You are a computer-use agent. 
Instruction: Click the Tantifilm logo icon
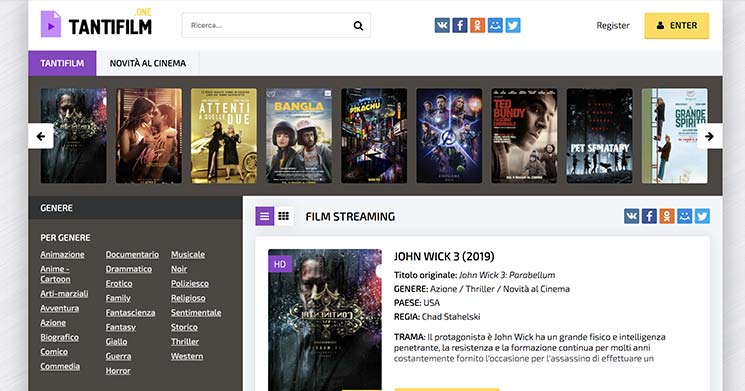pos(51,24)
